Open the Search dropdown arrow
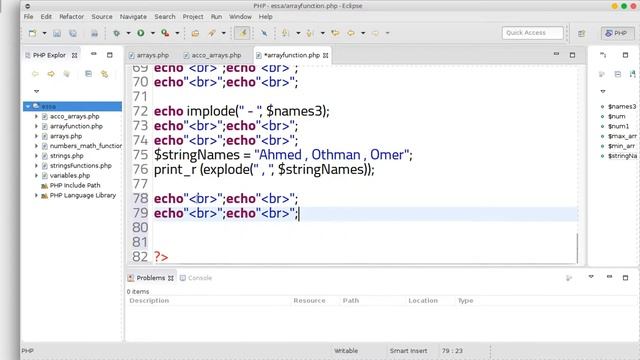This screenshot has width=640, height=360. (223, 33)
